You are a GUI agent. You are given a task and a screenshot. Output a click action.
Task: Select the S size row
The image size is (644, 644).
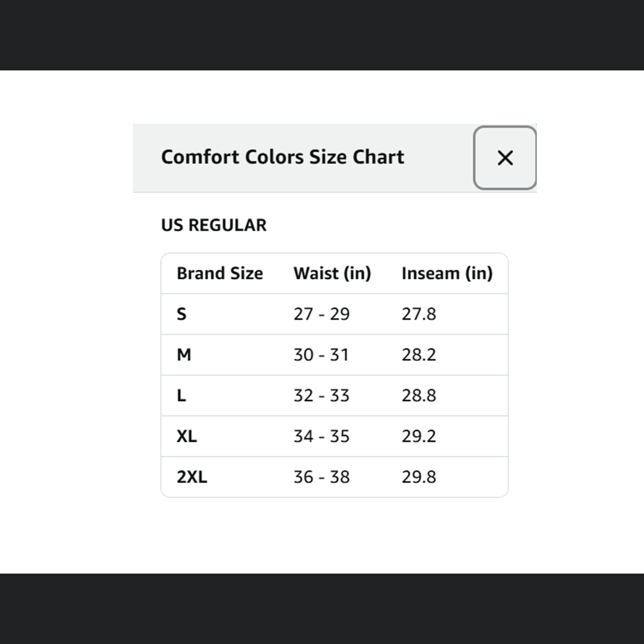pos(182,313)
